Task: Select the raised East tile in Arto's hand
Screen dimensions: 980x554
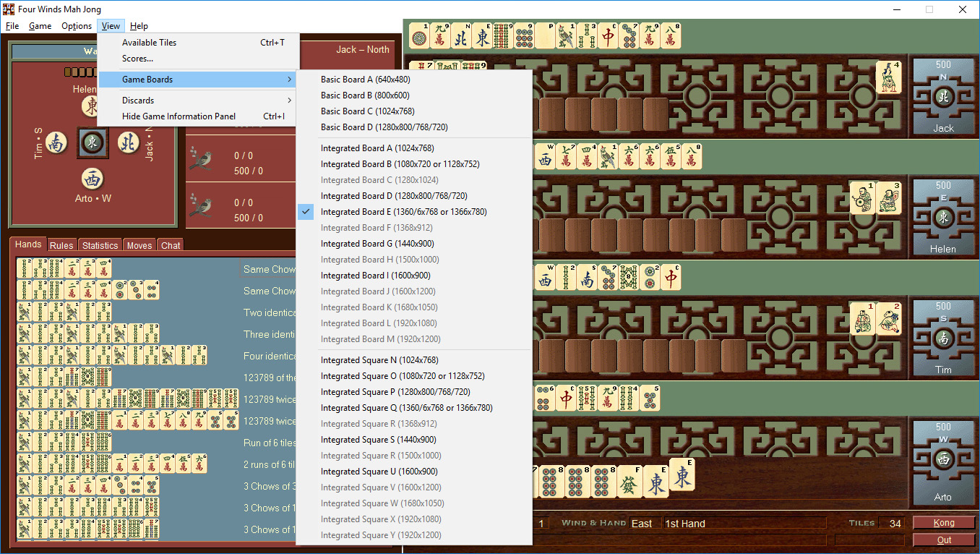Action: pos(682,474)
